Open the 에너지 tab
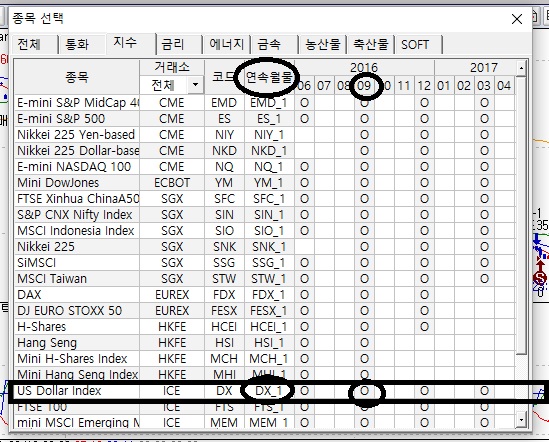 [x=227, y=45]
